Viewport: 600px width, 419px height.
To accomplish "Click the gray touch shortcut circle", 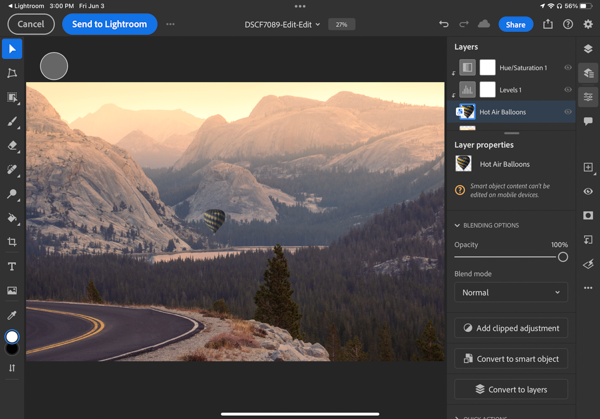I will pyautogui.click(x=54, y=66).
